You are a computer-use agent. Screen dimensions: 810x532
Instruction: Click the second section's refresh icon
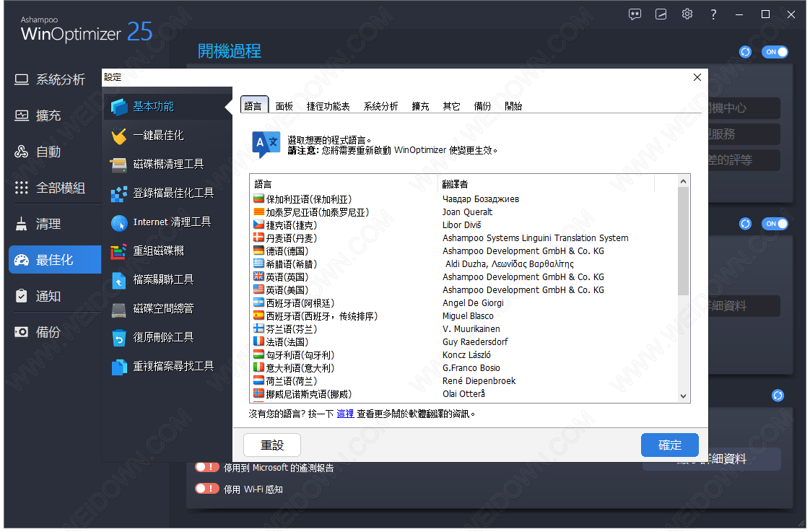coord(745,224)
